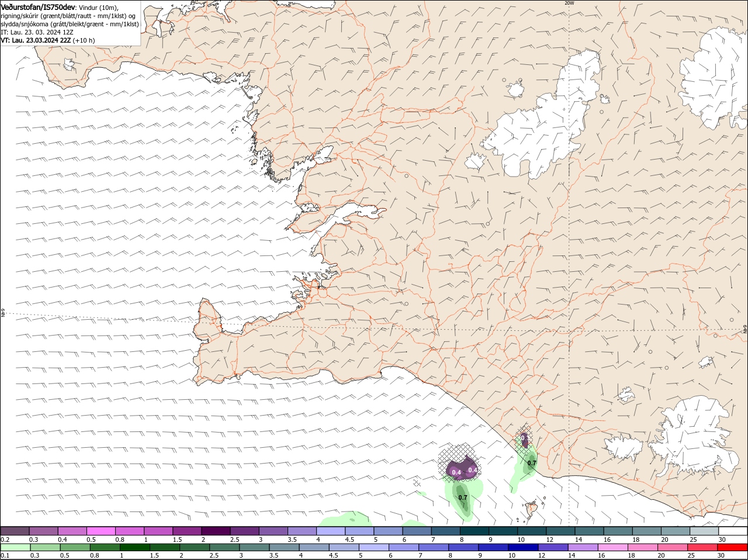Pick rain legend swatch between 1 and 1.5
Viewport: 748px width, 560px height.
pyautogui.click(x=135, y=547)
